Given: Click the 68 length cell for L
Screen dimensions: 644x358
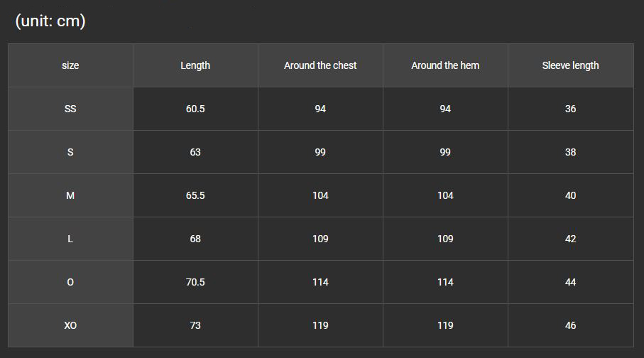Looking at the screenshot, I should click(195, 239).
